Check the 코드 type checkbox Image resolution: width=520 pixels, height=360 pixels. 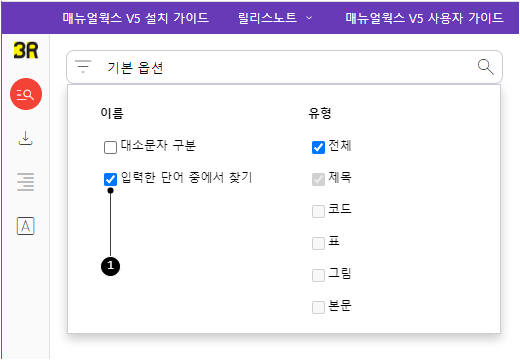tap(318, 211)
